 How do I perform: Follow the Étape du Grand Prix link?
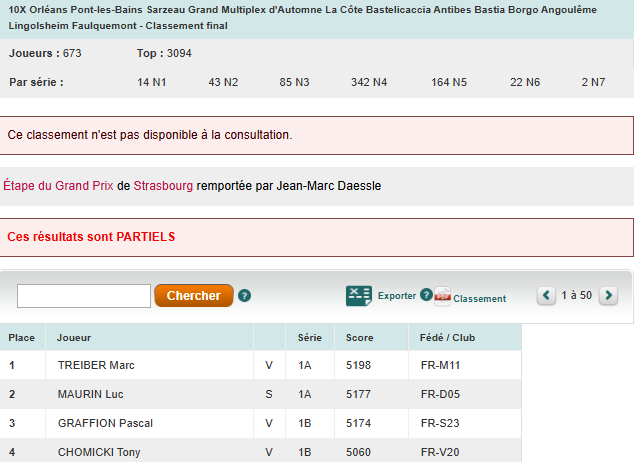click(58, 185)
